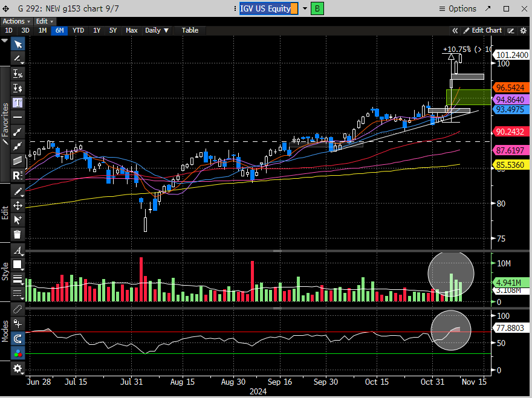Toggle the dotted ellipse mode
The image size is (532, 398).
(18, 309)
